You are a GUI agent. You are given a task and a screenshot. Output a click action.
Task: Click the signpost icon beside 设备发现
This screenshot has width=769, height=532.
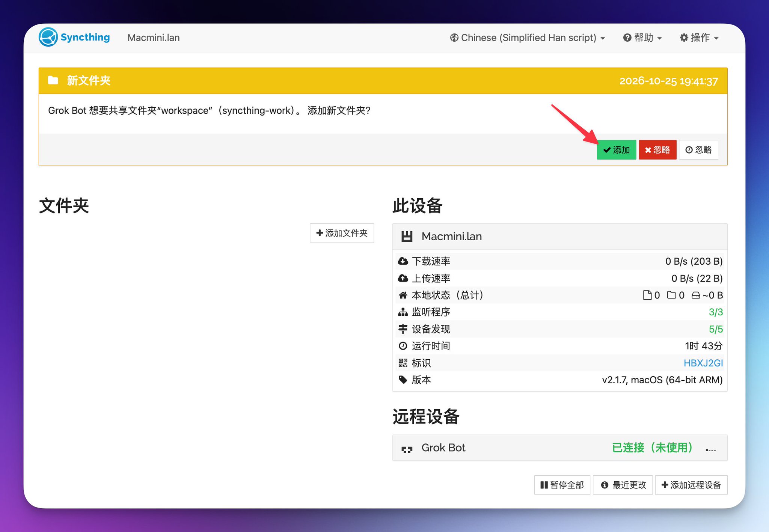coord(403,329)
